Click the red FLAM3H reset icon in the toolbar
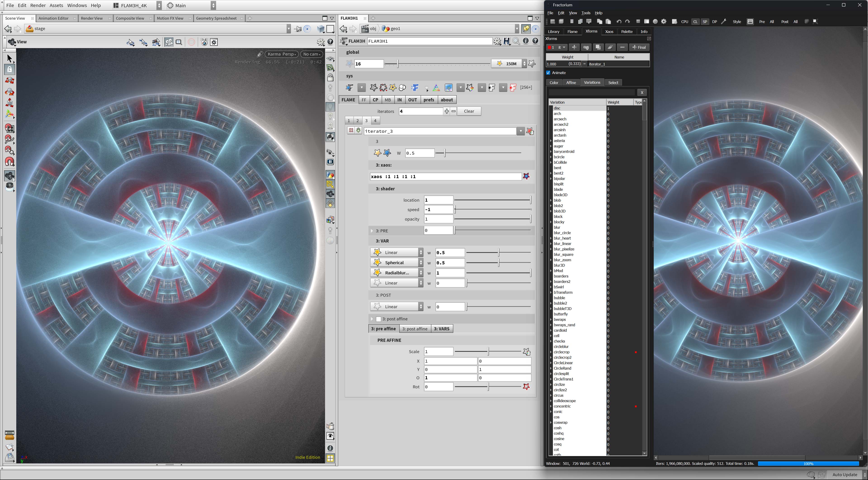 tap(512, 88)
